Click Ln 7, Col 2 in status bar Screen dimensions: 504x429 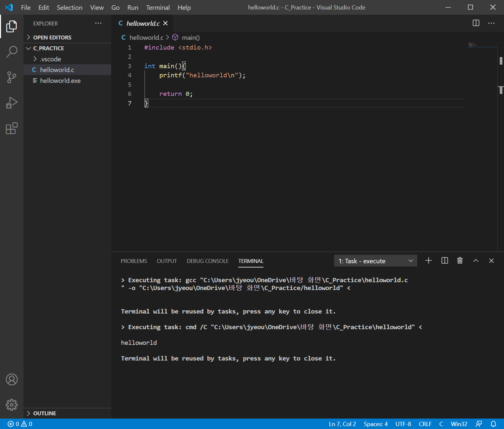tap(342, 424)
